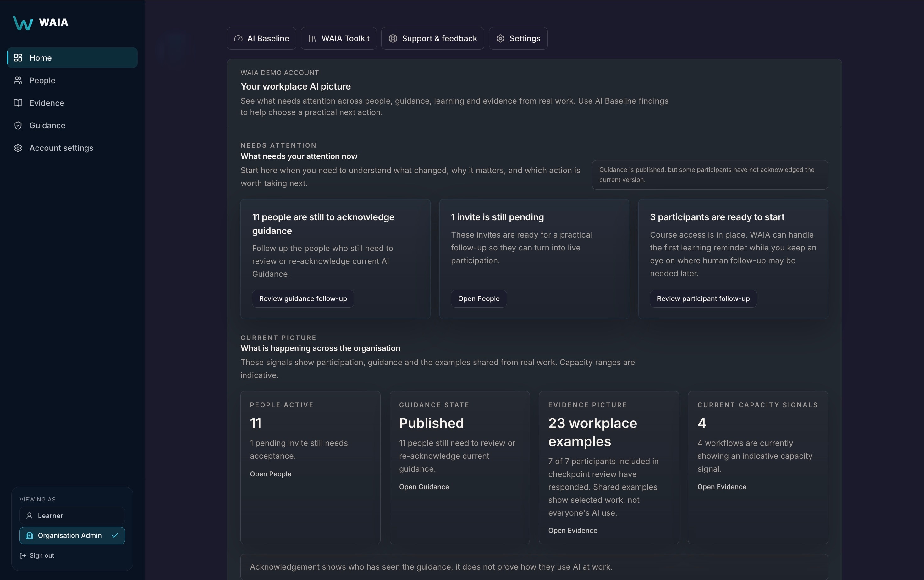Click the Settings gear icon in top bar

coord(500,38)
